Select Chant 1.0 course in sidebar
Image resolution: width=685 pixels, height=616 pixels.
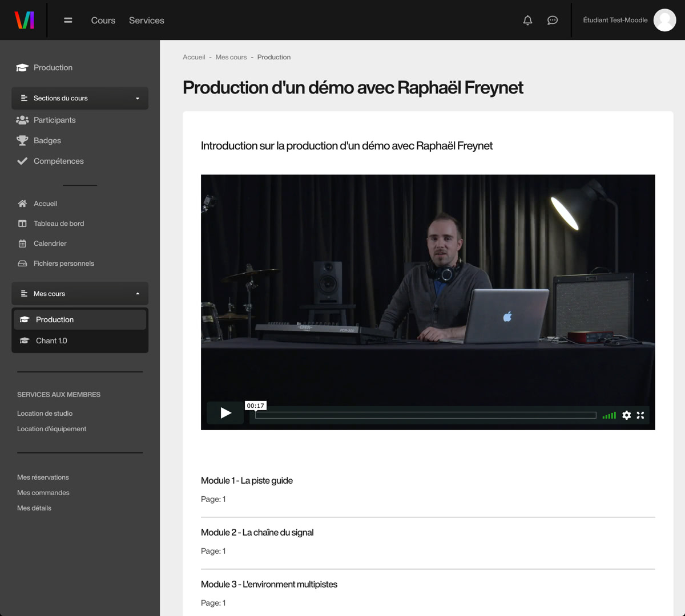tap(51, 341)
